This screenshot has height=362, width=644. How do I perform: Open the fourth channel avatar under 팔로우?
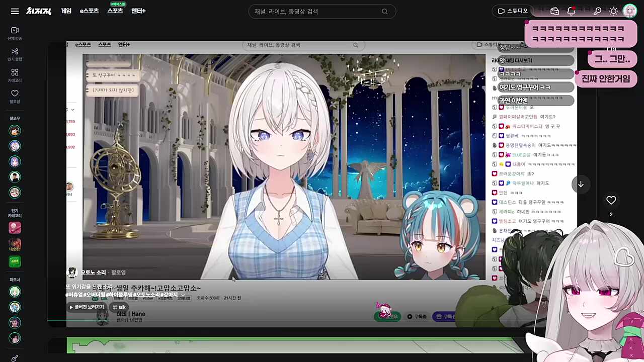[15, 177]
